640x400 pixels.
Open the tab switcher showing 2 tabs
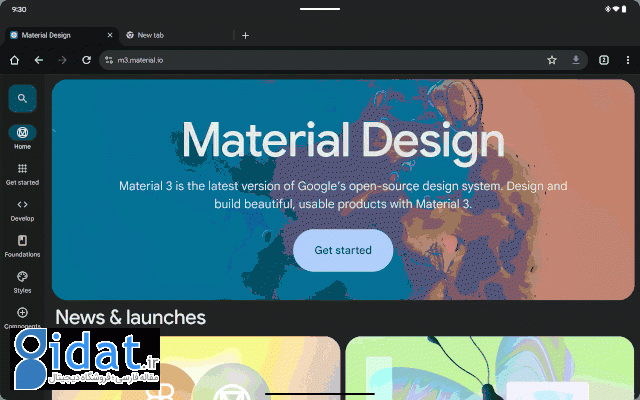coord(604,60)
